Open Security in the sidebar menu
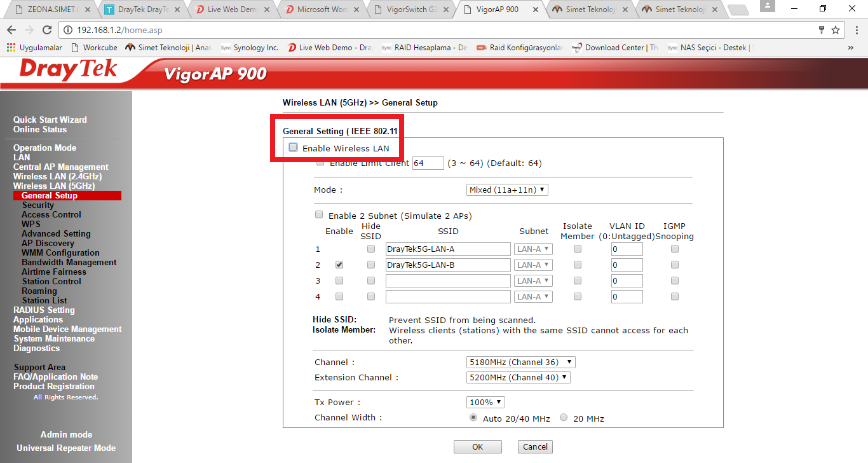This screenshot has width=868, height=463. pos(37,205)
